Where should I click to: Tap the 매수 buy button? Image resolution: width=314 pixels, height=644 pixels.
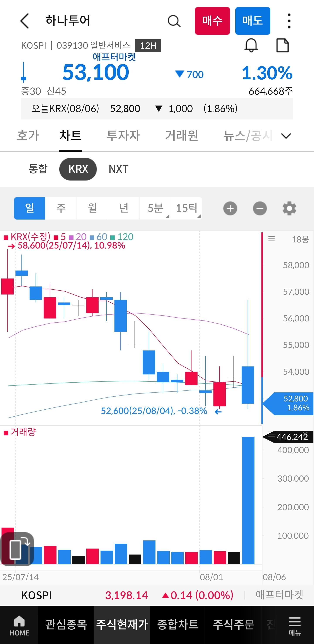point(212,21)
